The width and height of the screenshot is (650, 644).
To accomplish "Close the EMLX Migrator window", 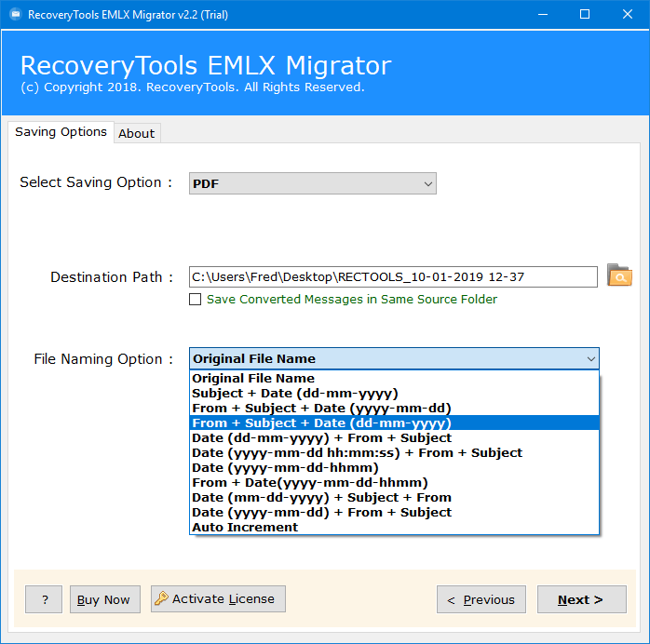I will pyautogui.click(x=628, y=15).
